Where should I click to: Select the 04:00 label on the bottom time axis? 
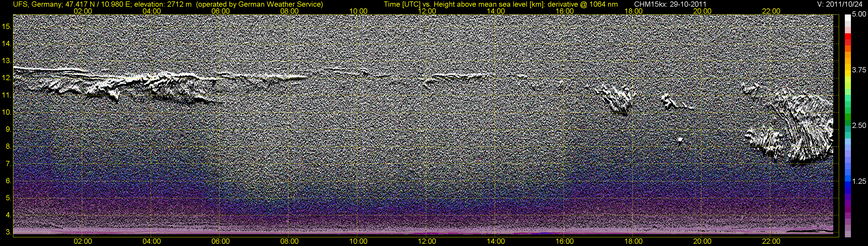(x=152, y=241)
